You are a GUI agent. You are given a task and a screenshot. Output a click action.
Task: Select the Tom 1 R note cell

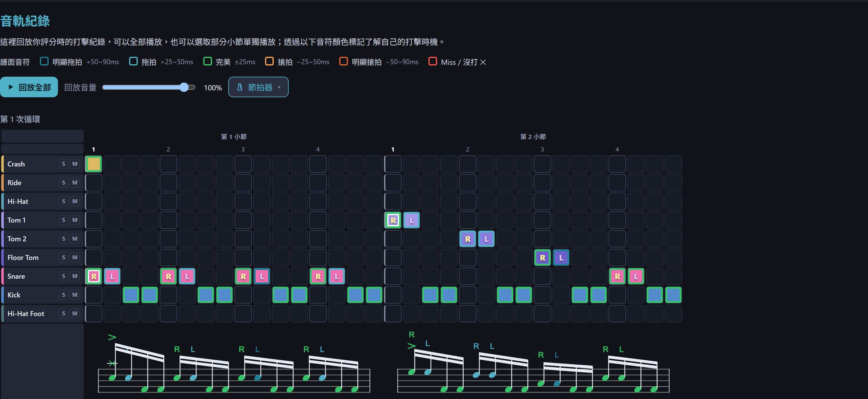tap(393, 220)
